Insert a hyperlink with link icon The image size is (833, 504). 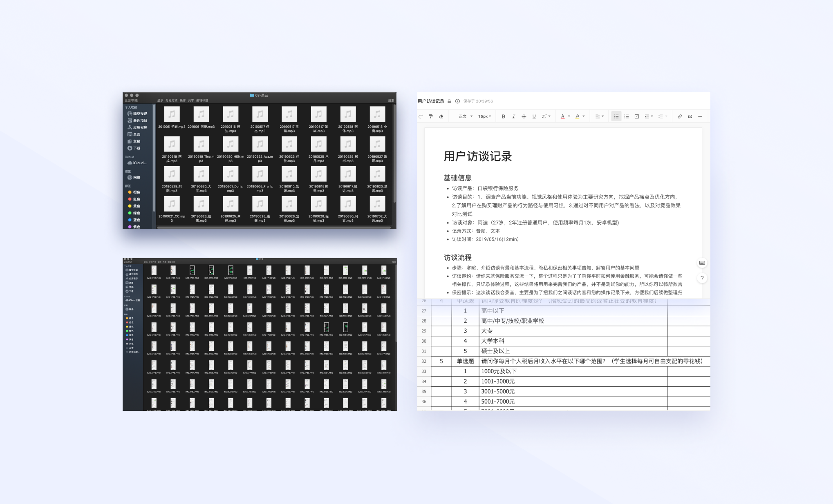click(x=680, y=116)
